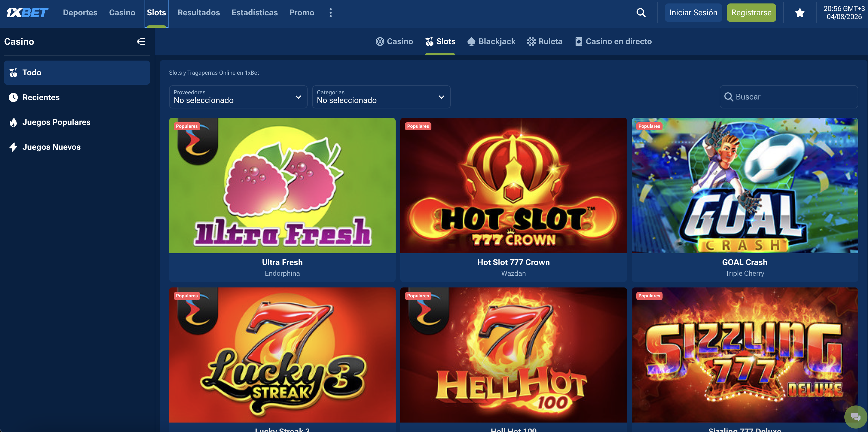
Task: Switch to Casino en directo tab
Action: (613, 42)
